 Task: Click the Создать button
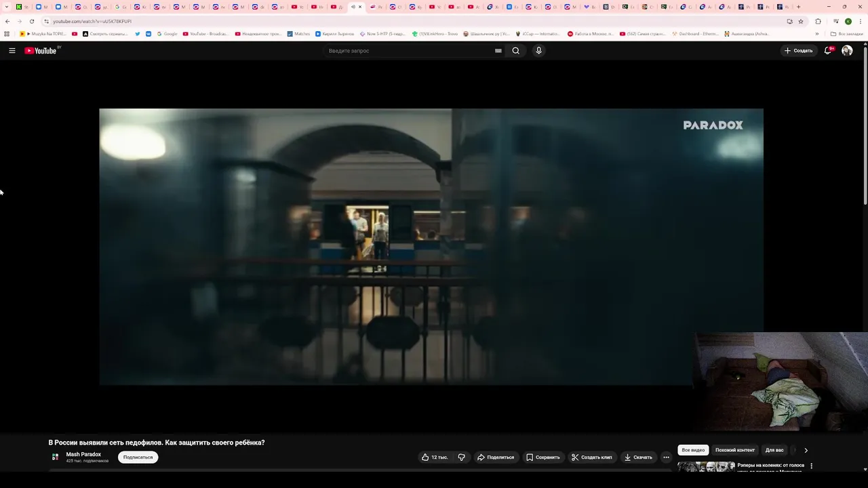(x=798, y=51)
